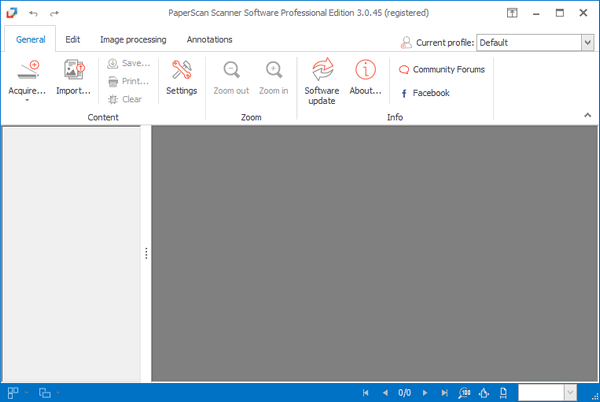Click the pan hand tool icon
The image size is (600, 402).
(484, 392)
